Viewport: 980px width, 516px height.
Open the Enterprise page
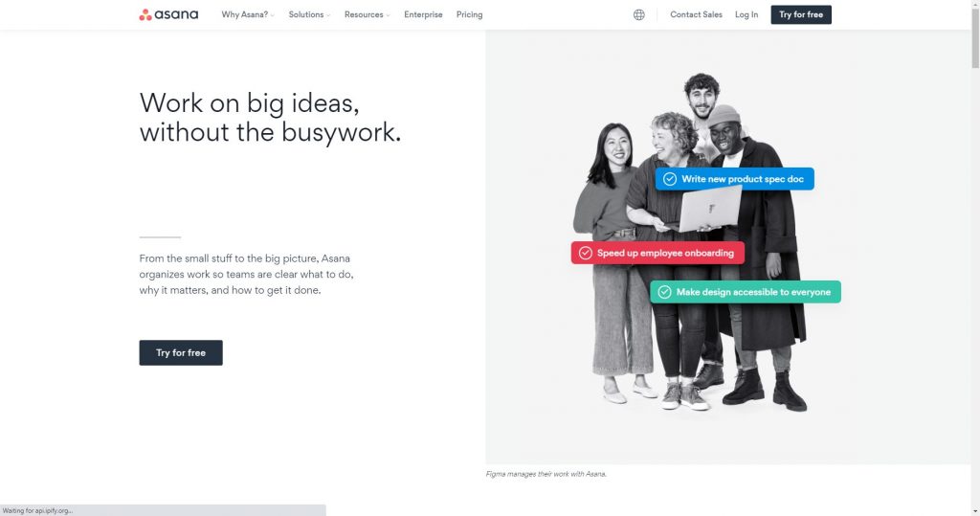tap(423, 14)
